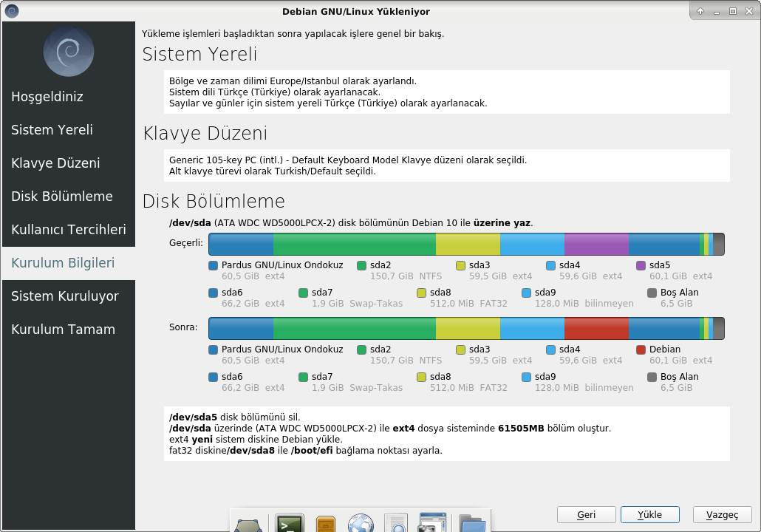
Task: Click the 'Sistem dili Türkçe' line
Action: 275,92
